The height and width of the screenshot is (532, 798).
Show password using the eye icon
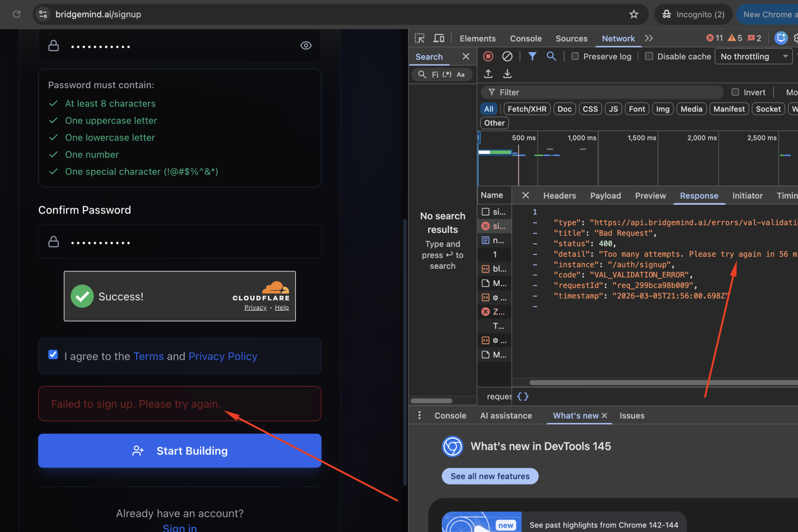(x=306, y=46)
